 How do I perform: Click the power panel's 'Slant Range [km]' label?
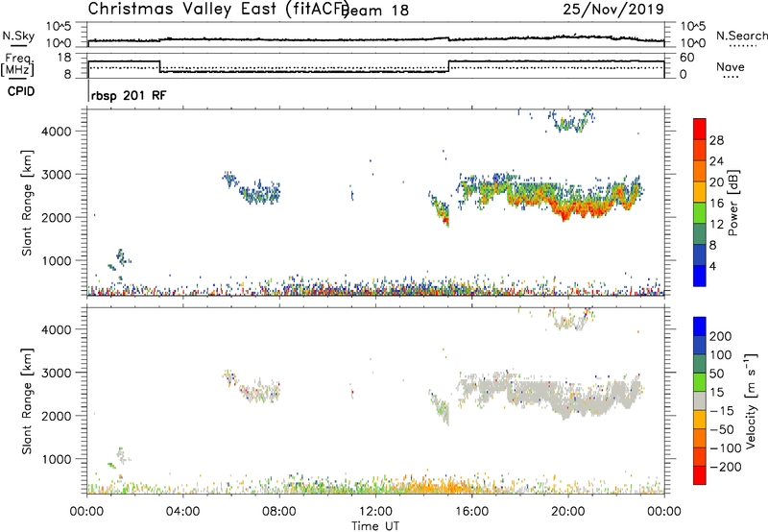point(27,203)
